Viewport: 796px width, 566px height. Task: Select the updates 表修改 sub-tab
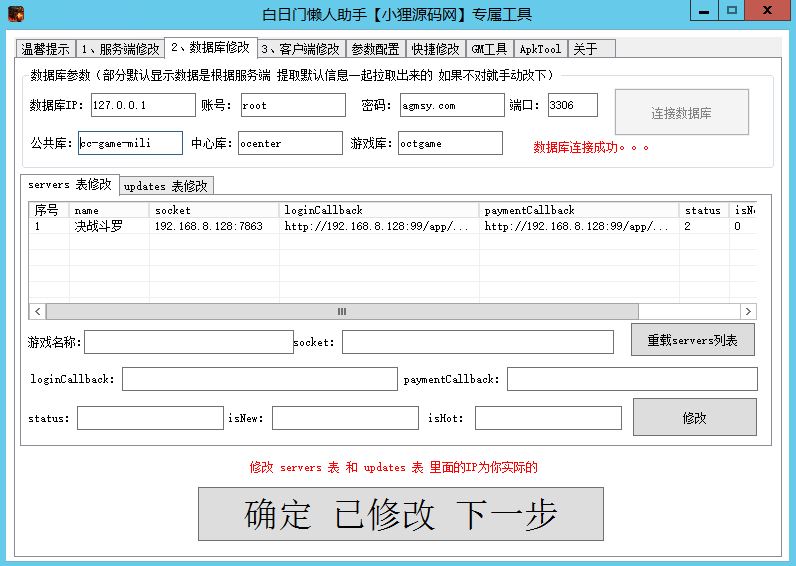point(166,186)
